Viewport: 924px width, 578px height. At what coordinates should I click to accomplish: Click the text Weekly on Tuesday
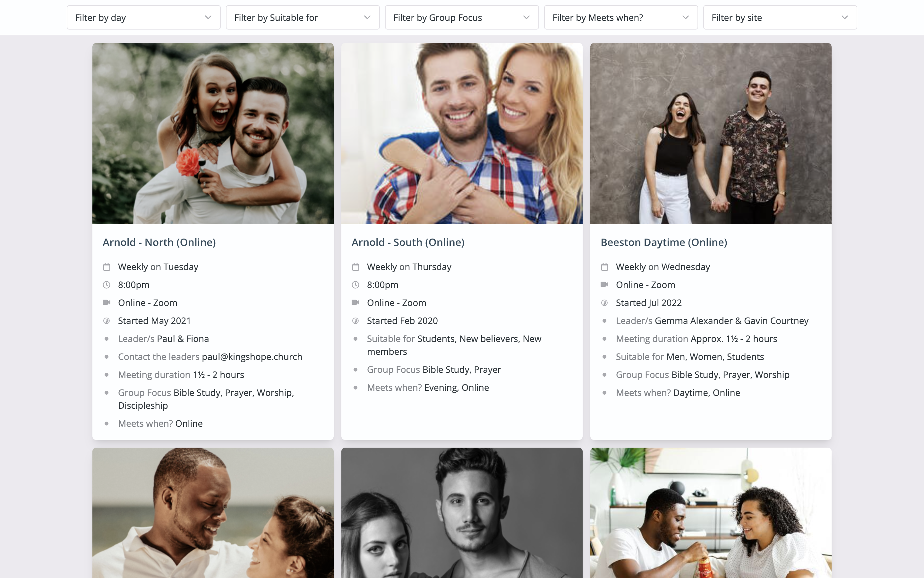158,267
